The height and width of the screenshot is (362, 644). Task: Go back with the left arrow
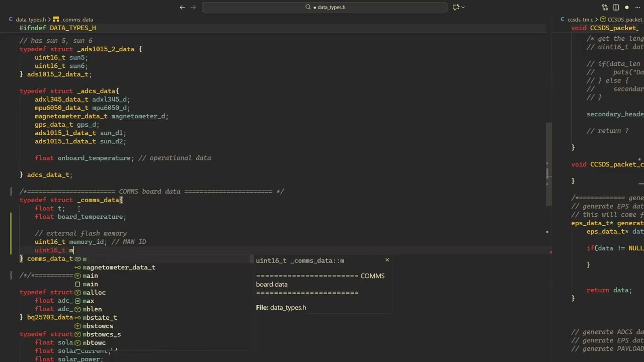(182, 7)
